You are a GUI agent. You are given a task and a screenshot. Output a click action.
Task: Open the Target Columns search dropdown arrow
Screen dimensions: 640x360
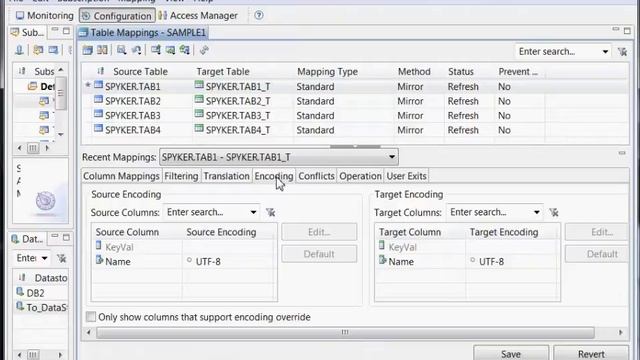[x=536, y=212]
